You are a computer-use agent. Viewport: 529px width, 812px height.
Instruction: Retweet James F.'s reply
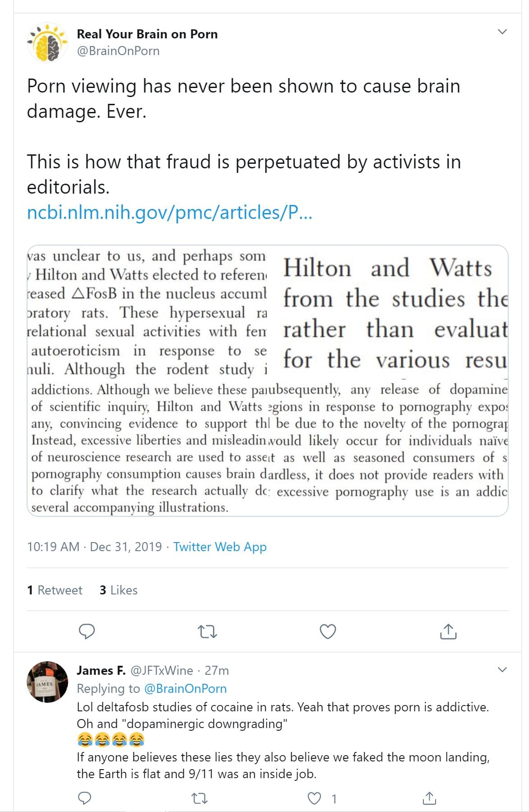point(200,798)
